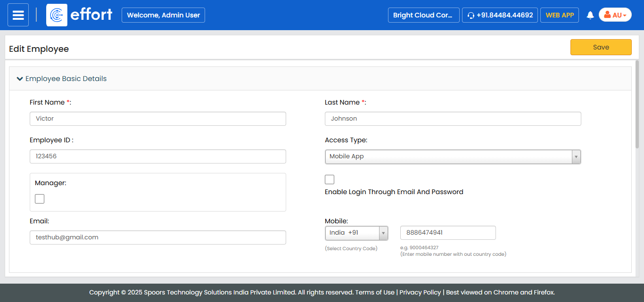Open the Access Type dropdown
Image resolution: width=644 pixels, height=302 pixels.
pos(453,156)
